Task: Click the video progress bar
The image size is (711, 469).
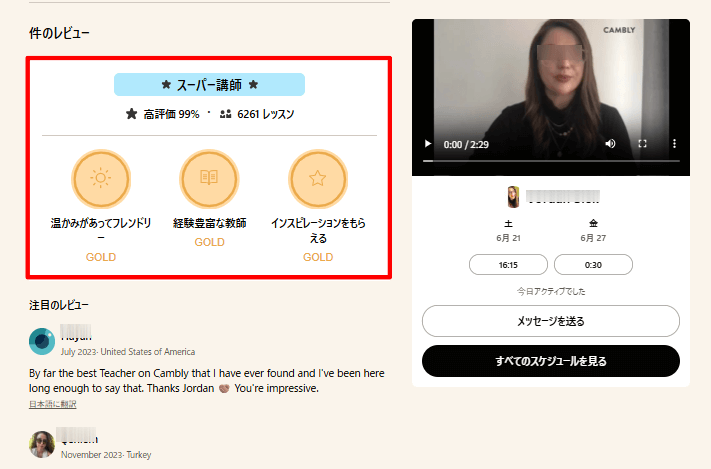Action: coord(551,161)
